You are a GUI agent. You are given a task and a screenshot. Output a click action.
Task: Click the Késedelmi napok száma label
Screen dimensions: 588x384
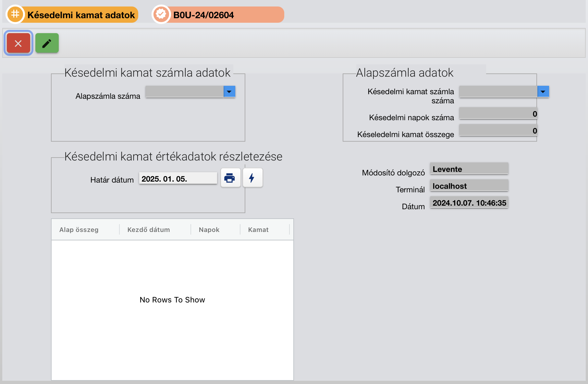411,118
